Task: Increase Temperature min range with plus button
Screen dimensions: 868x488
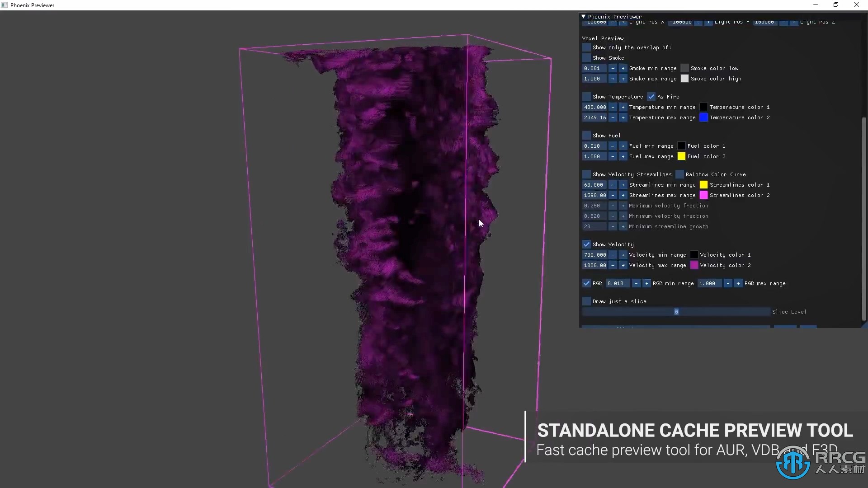Action: coord(623,107)
